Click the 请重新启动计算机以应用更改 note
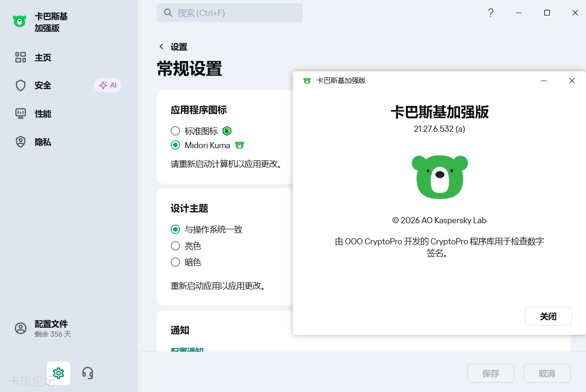The width and height of the screenshot is (586, 392). (226, 164)
